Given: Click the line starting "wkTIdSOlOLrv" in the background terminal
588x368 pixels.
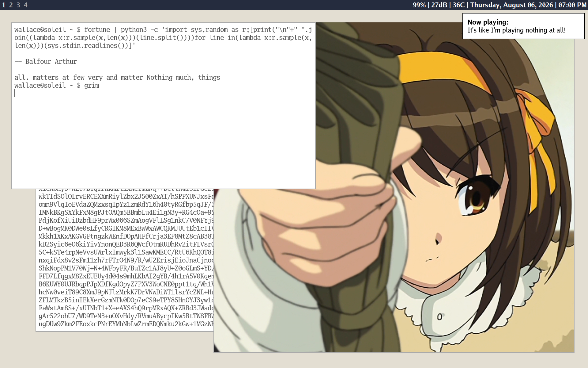Looking at the screenshot, I should tap(126, 196).
